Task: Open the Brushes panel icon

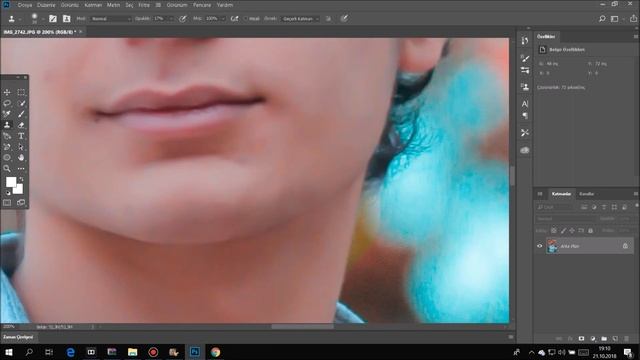Action: pyautogui.click(x=525, y=58)
